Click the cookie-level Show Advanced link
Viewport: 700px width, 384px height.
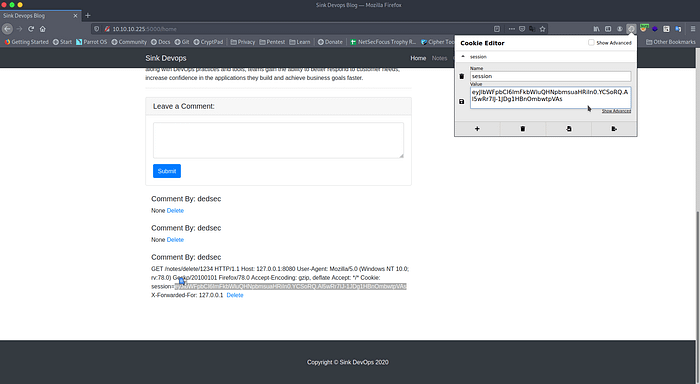(x=616, y=111)
